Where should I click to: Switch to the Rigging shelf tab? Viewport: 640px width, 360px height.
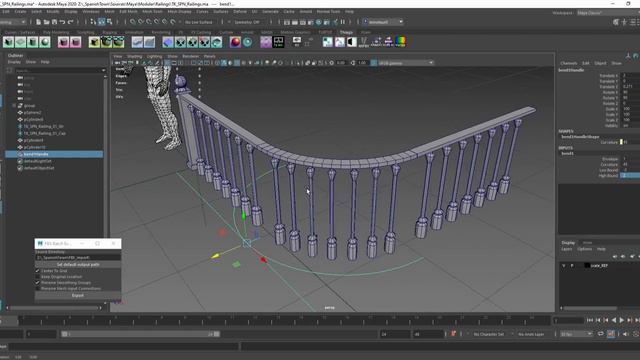click(110, 32)
